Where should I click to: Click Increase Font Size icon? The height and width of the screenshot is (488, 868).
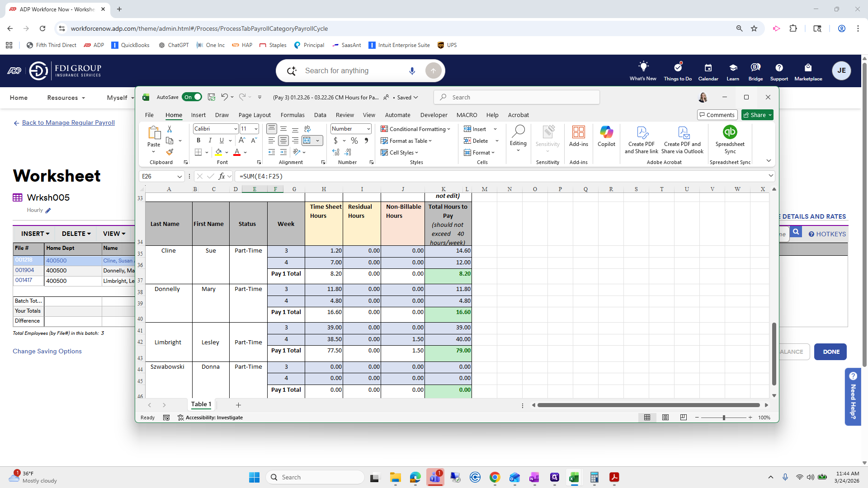(x=242, y=141)
